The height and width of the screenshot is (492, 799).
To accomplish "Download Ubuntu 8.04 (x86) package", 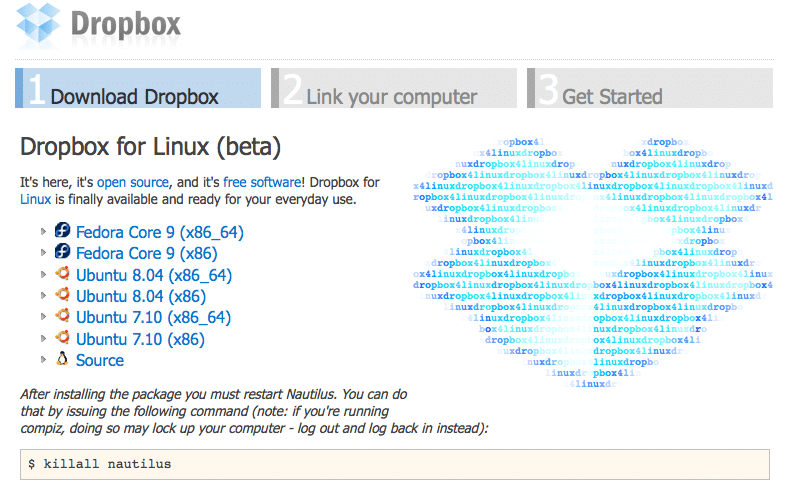I will (141, 296).
